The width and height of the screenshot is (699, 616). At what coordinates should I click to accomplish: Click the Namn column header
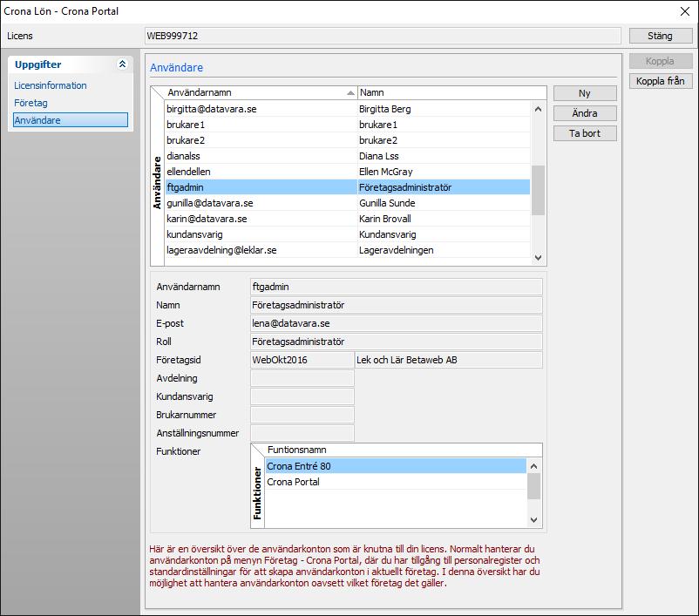[452, 92]
